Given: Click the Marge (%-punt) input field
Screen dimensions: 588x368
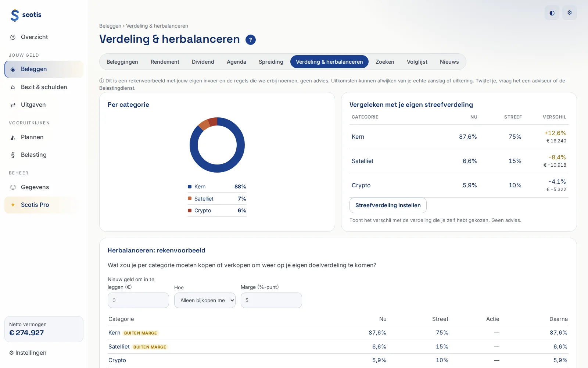Looking at the screenshot, I should coord(271,300).
